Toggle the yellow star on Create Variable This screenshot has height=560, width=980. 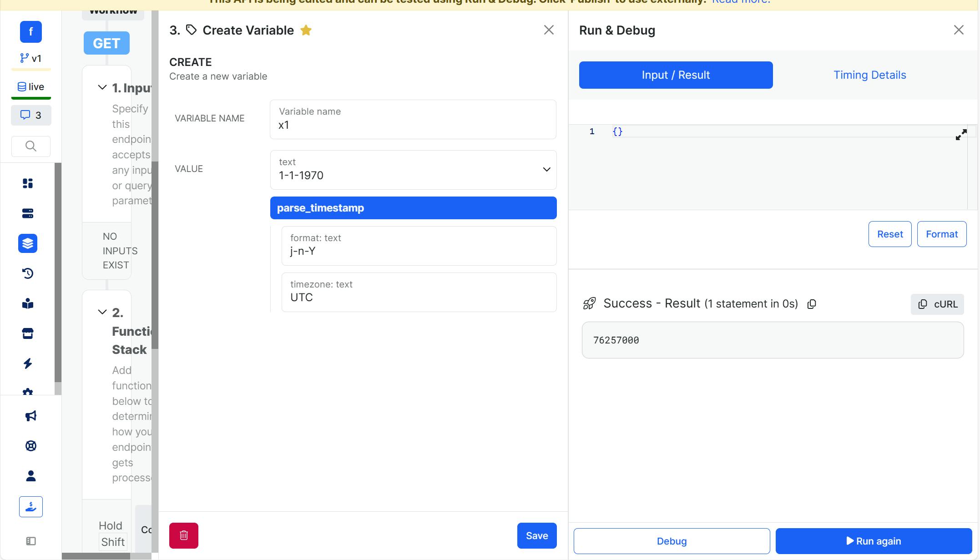[306, 30]
